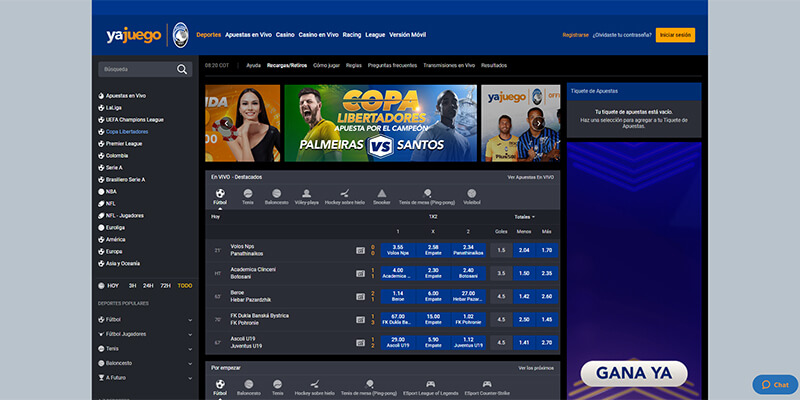Screen dimensions: 800x400
Task: Click previous arrow on banner carousel
Action: click(x=227, y=123)
